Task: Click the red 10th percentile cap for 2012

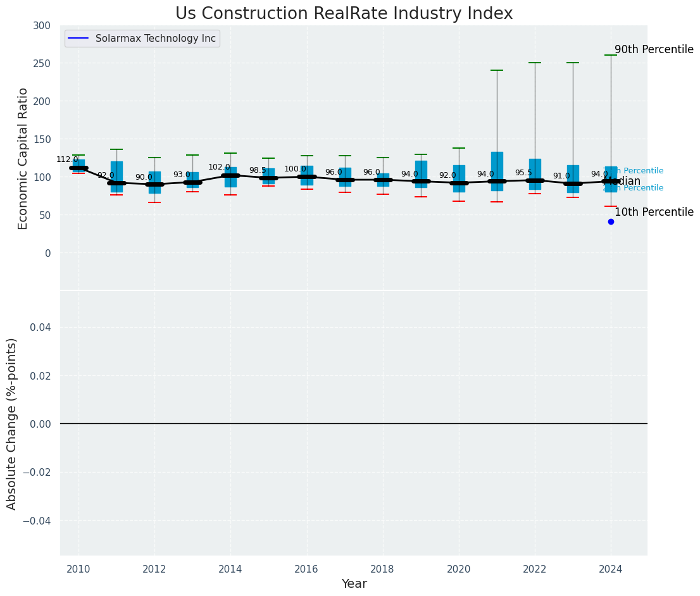Action: [x=154, y=202]
